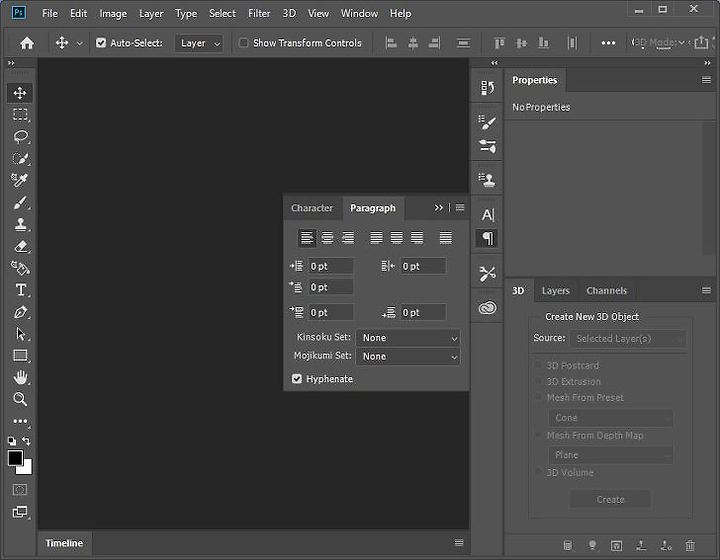
Task: Select the Lasso tool
Action: click(20, 136)
